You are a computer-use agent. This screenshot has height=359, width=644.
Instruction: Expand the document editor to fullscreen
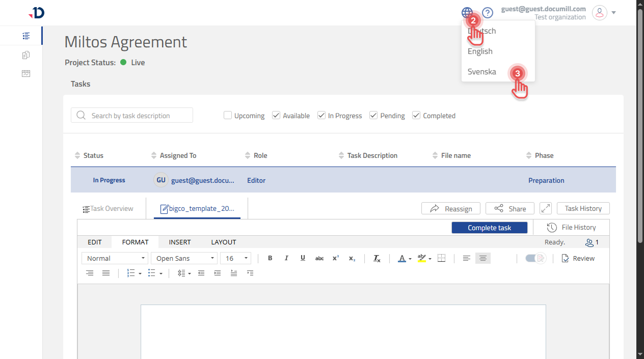(545, 208)
